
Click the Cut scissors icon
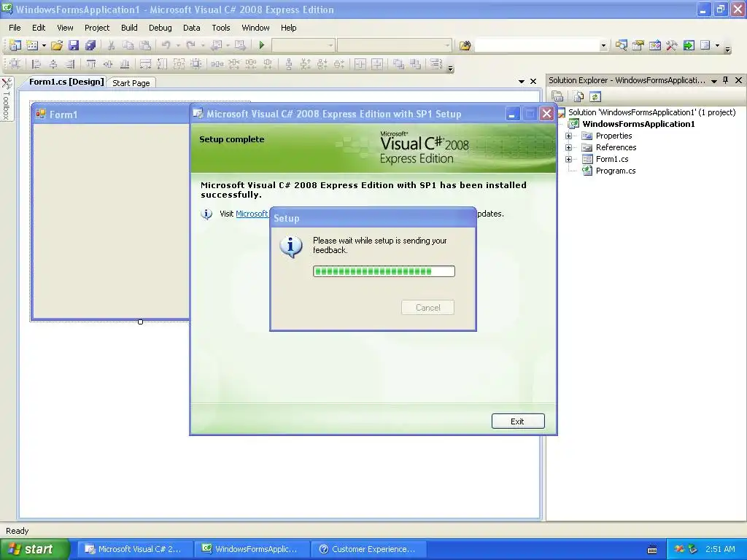pos(111,45)
